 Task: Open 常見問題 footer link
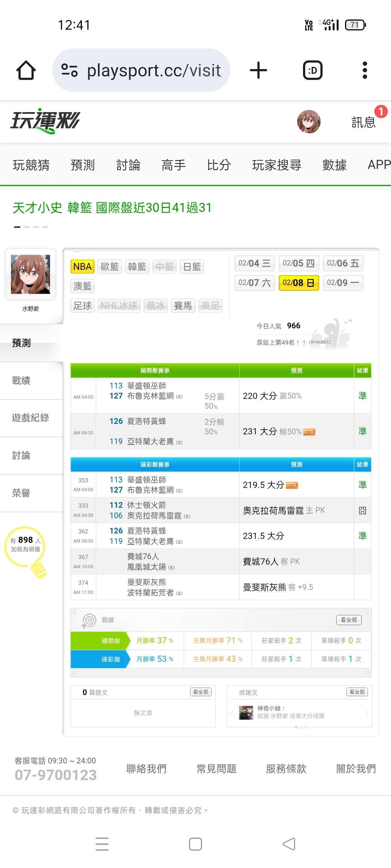[x=216, y=769]
